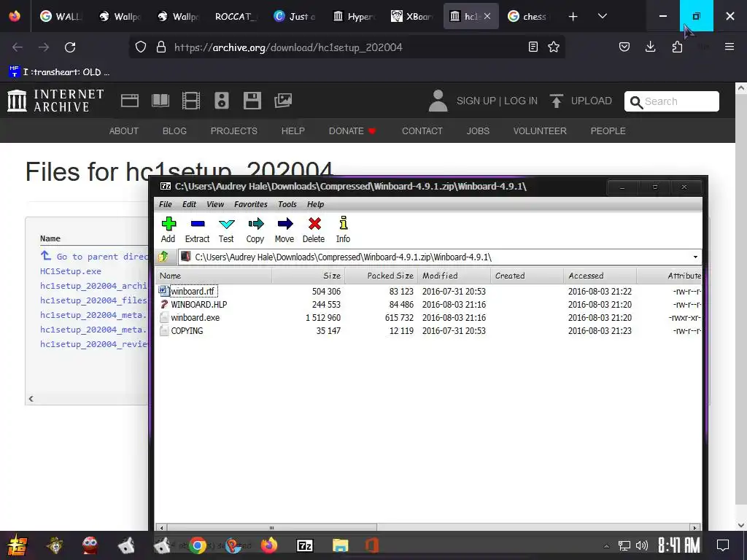
Task: Click the user avatar icon
Action: (438, 101)
